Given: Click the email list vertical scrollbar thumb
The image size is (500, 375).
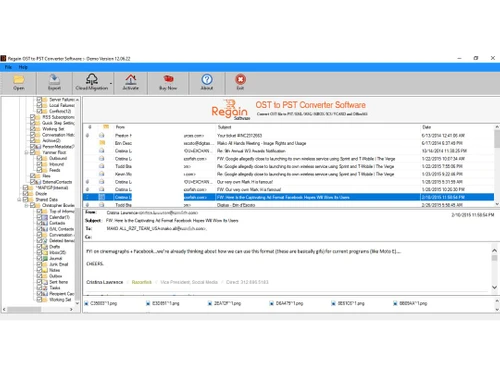Looking at the screenshot, I should coord(497,139).
